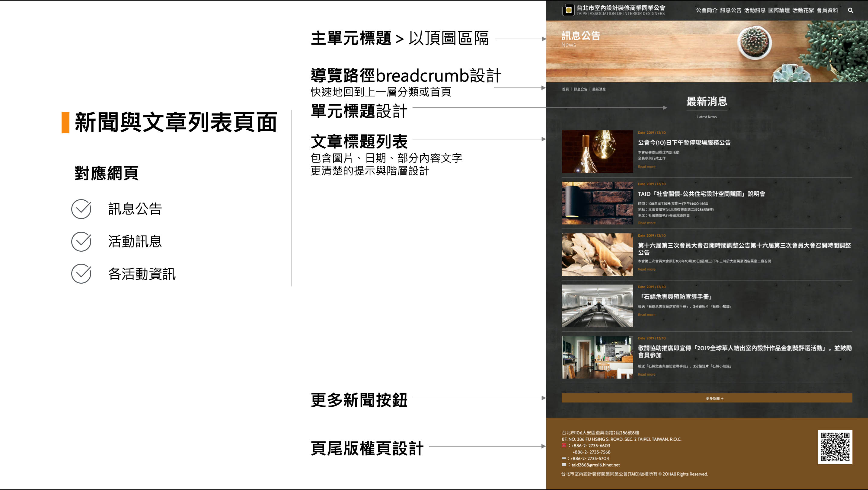Open the light bulb news thumbnail

pos(597,151)
